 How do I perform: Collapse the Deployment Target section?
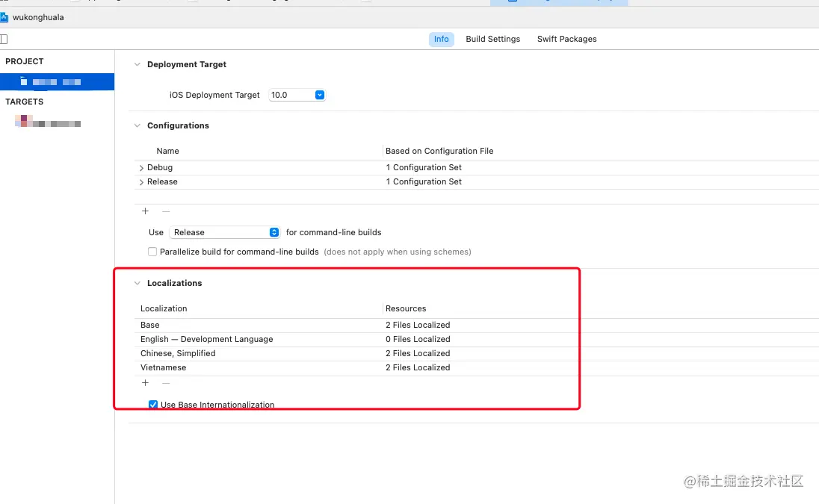(x=137, y=65)
